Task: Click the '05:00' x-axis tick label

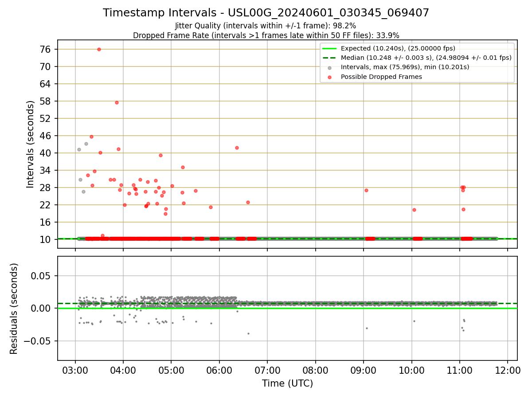Action: [171, 370]
